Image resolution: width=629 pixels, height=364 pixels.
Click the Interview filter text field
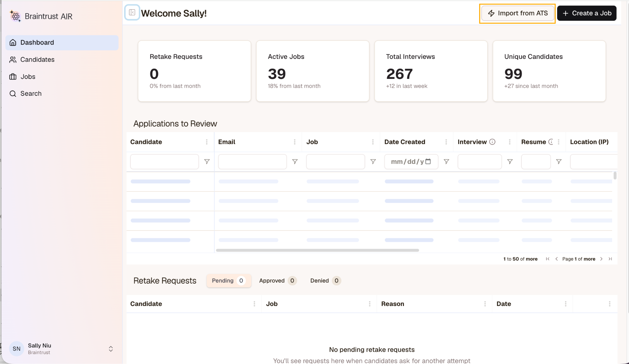coord(480,161)
